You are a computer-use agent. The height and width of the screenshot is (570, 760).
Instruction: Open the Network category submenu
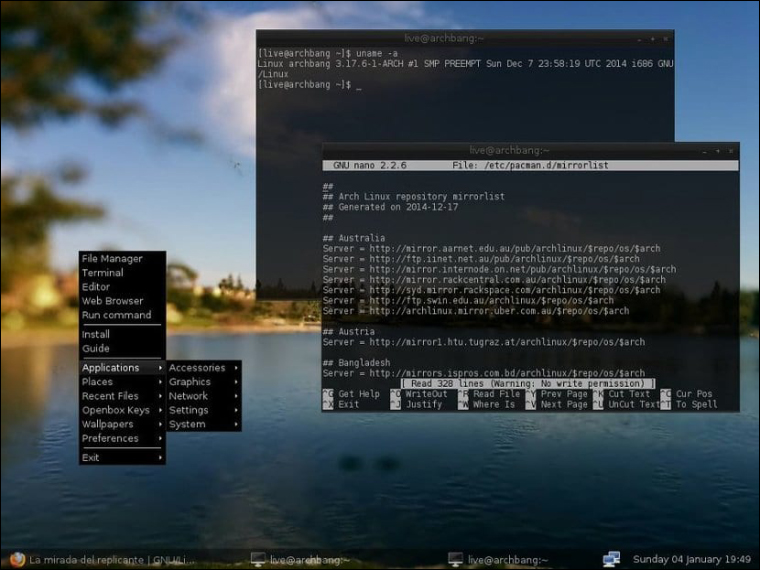[x=204, y=396]
